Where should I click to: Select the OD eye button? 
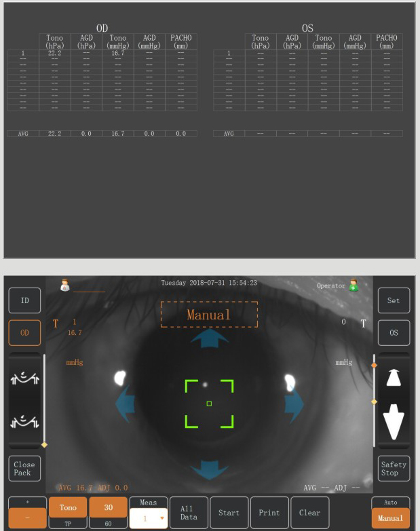tap(24, 332)
